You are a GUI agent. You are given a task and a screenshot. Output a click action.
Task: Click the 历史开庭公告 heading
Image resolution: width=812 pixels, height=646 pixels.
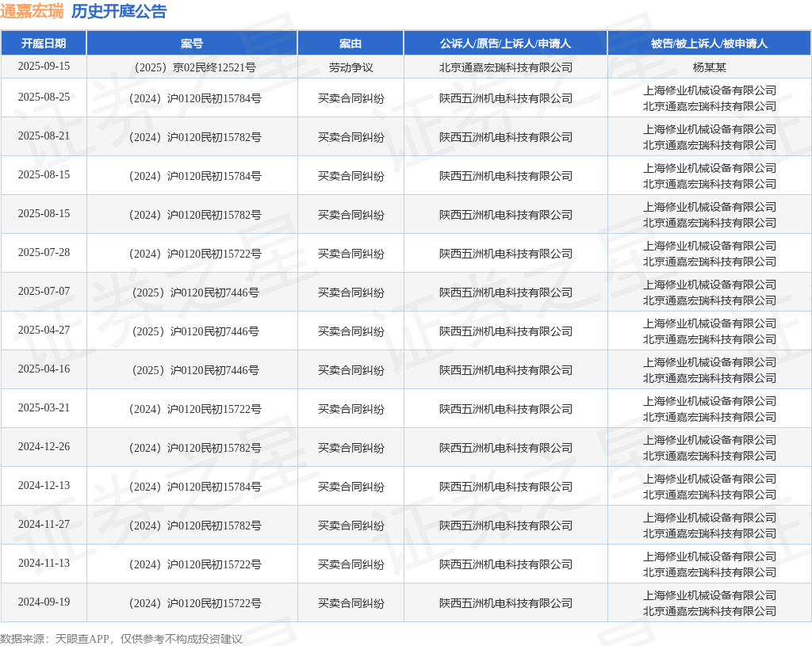[x=119, y=11]
